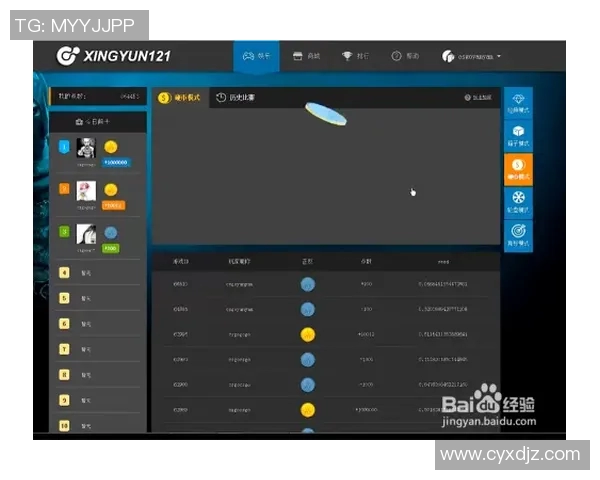
Task: Click the game ID column header
Action: [x=181, y=262]
